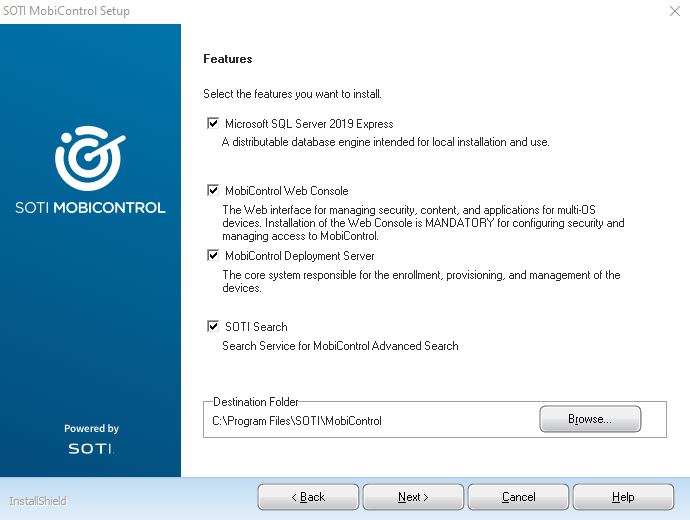
Task: Uncheck Microsoft SQL Server 2019 Express checkbox
Action: (x=212, y=124)
